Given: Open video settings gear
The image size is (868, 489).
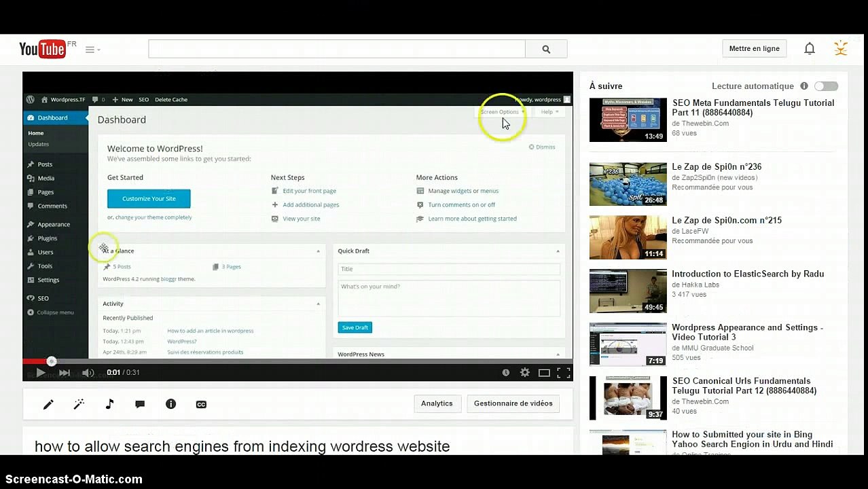Looking at the screenshot, I should pos(524,372).
